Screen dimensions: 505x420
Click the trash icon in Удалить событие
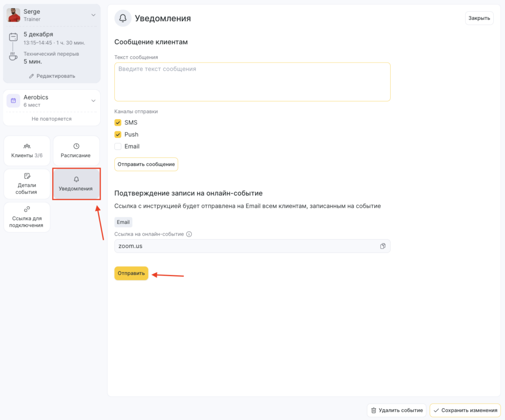pyautogui.click(x=374, y=410)
